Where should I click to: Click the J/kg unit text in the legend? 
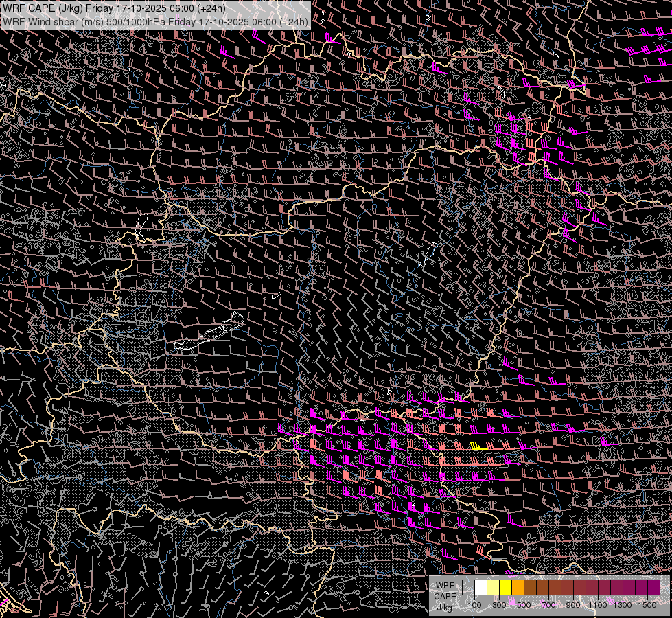tap(444, 607)
